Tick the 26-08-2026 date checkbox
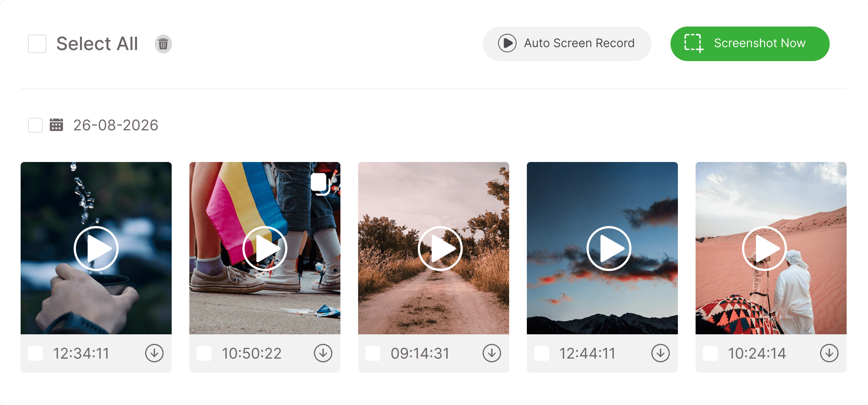The image size is (868, 405). pyautogui.click(x=35, y=125)
